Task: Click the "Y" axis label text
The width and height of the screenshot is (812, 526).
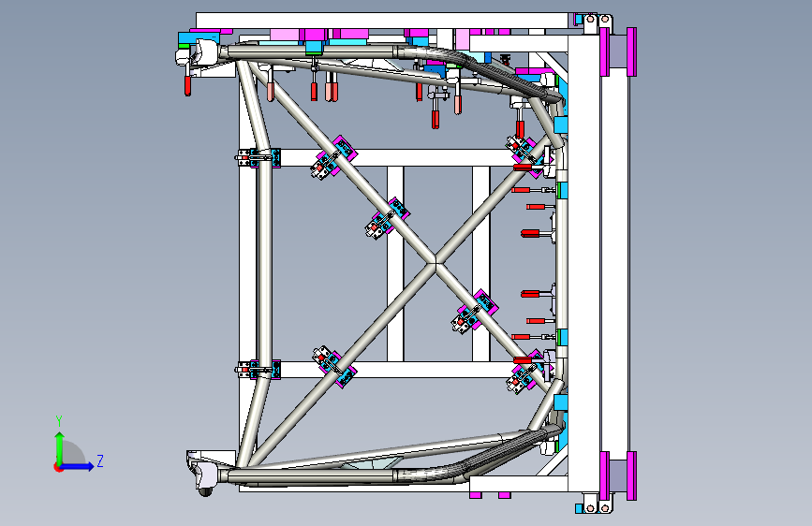Action: click(59, 421)
